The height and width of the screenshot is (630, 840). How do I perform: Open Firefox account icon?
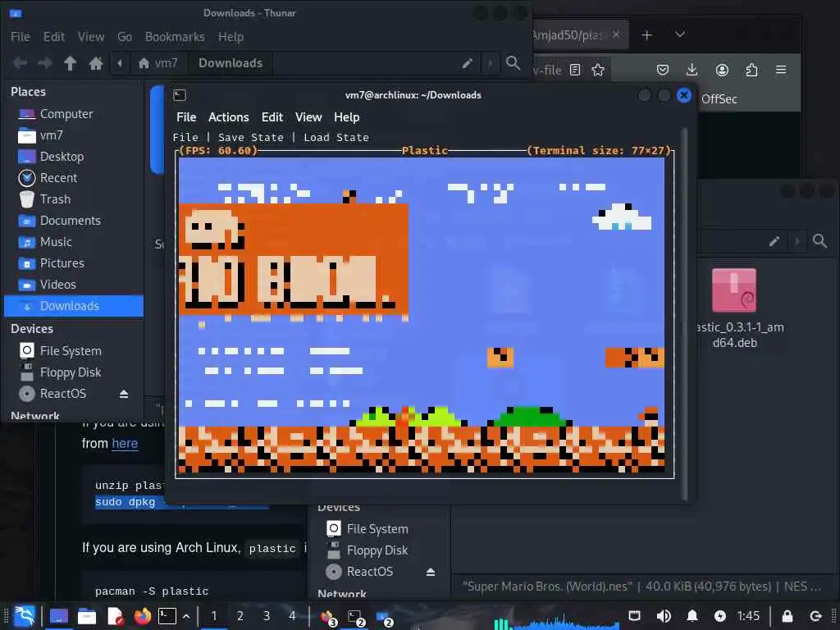pyautogui.click(x=722, y=71)
